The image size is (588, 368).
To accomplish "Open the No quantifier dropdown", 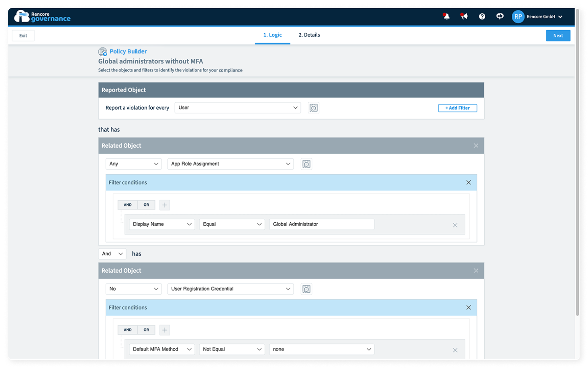I will coord(134,289).
